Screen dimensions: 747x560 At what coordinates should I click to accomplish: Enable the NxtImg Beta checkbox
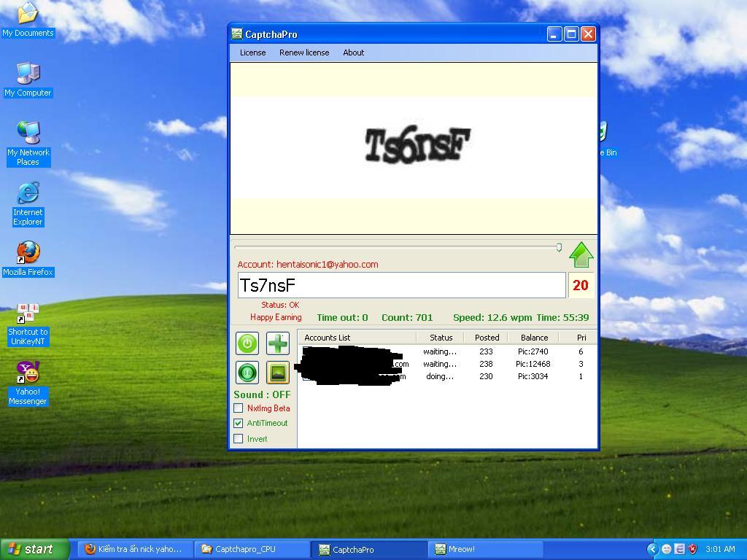[x=239, y=408]
